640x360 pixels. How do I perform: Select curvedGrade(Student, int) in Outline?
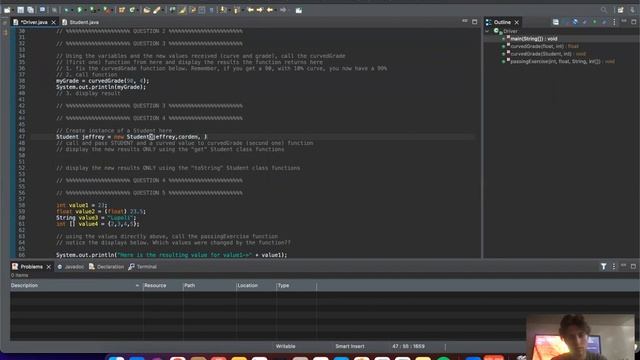click(548, 54)
